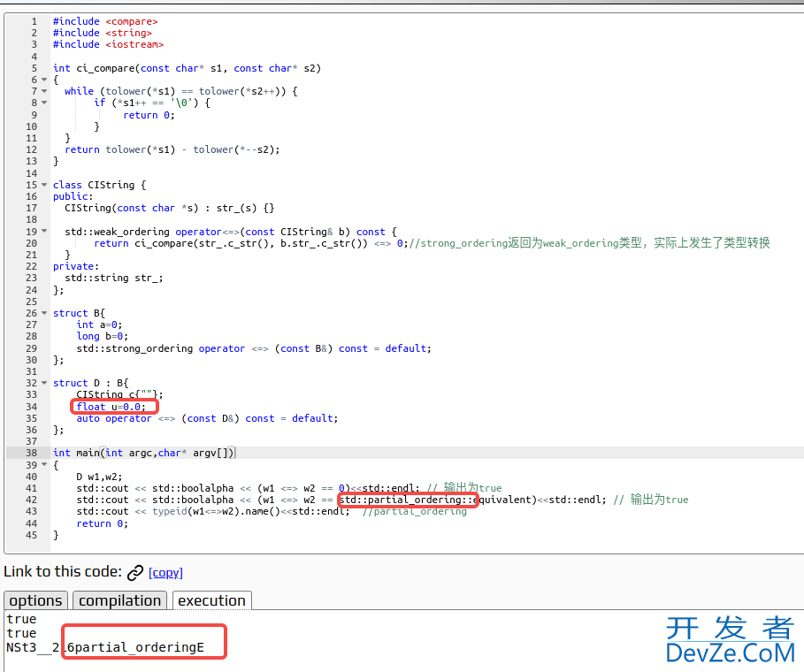Click 'std::strong_ordering' on line 29
This screenshot has width=804, height=672.
134,348
